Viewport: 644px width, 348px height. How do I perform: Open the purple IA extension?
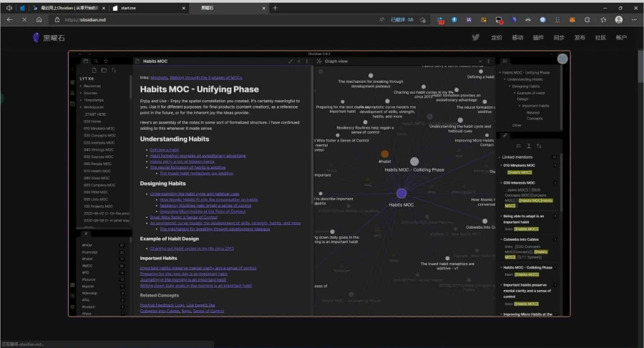coord(469,20)
